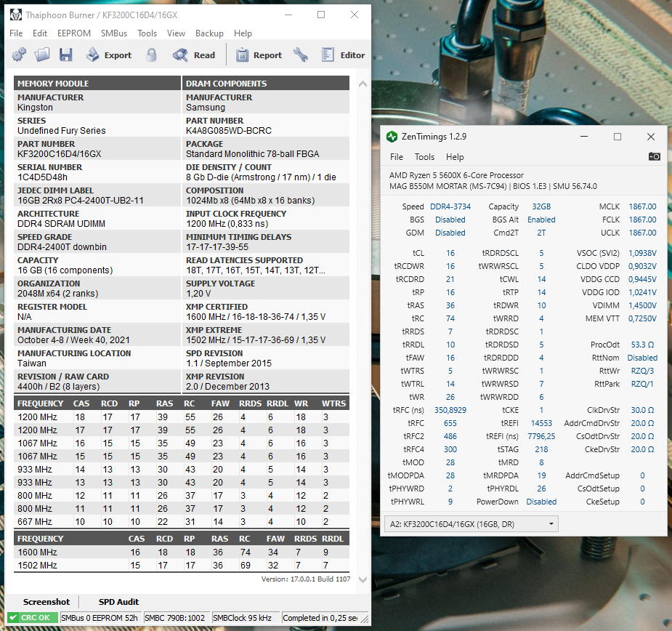The image size is (672, 631).
Task: Click the 1600 MHz XMP profile row
Action: click(x=182, y=552)
